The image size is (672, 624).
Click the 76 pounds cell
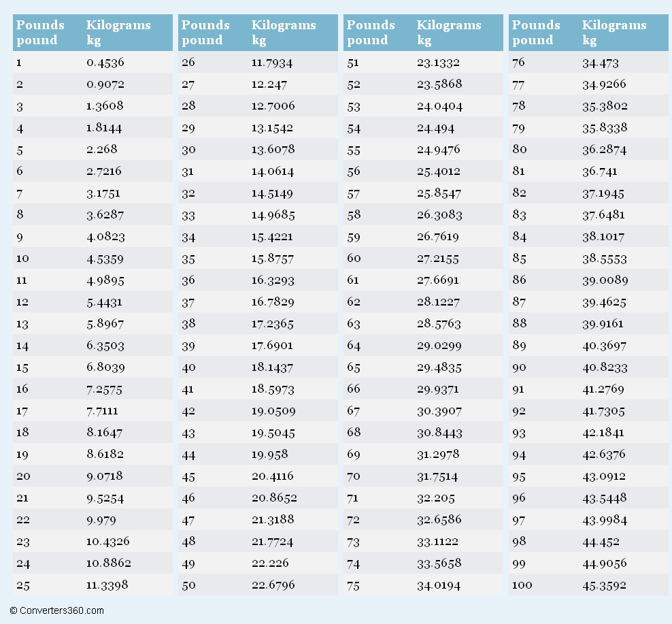[518, 63]
